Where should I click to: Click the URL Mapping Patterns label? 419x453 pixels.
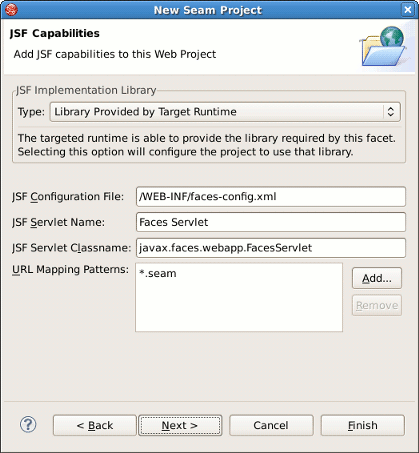[x=70, y=269]
